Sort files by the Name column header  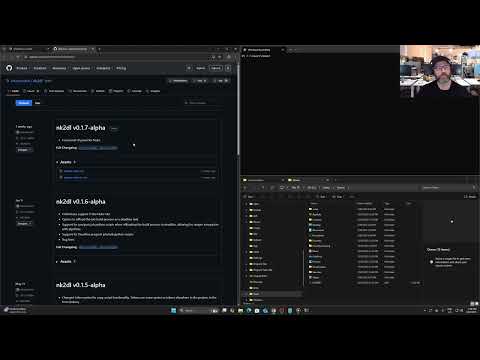314,203
